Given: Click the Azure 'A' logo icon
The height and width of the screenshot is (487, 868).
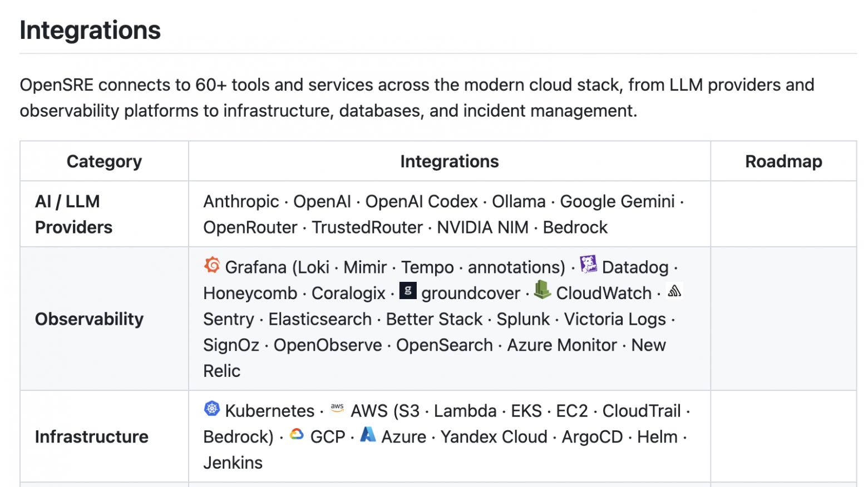Looking at the screenshot, I should pyautogui.click(x=368, y=434).
